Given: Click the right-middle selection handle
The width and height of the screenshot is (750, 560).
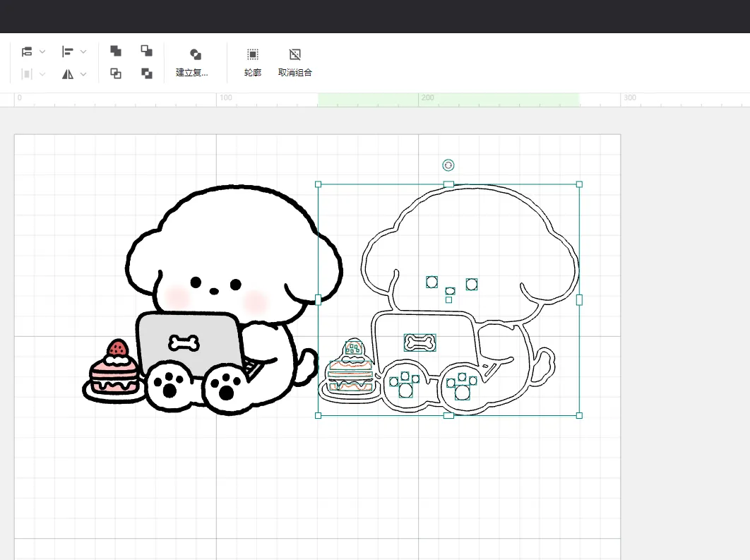Looking at the screenshot, I should 579,300.
